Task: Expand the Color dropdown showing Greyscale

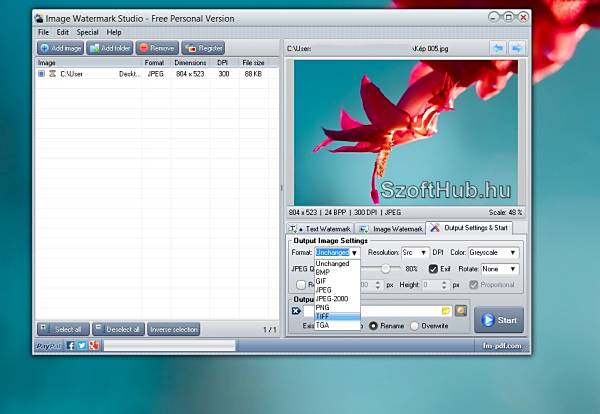Action: (493, 253)
